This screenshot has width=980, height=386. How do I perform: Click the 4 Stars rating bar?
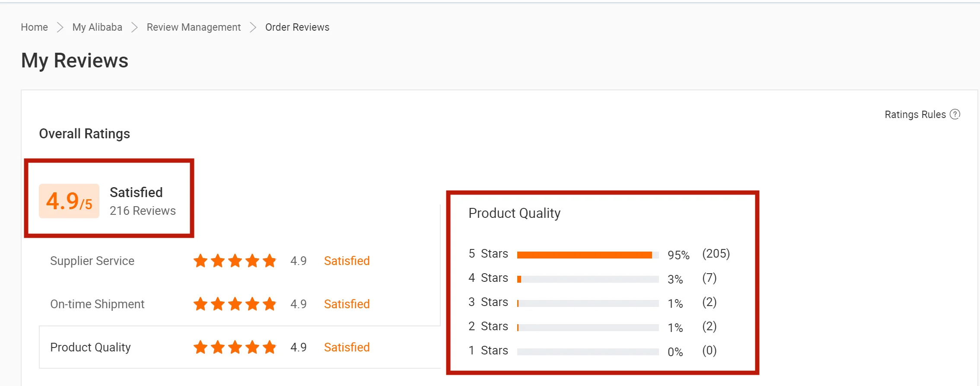(588, 279)
